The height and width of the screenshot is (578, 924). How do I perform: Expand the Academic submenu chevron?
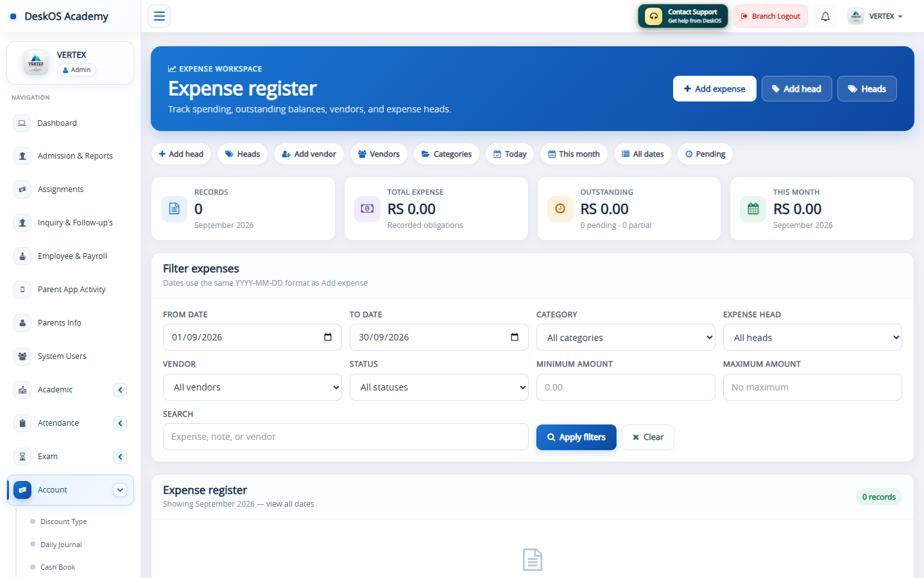point(120,390)
